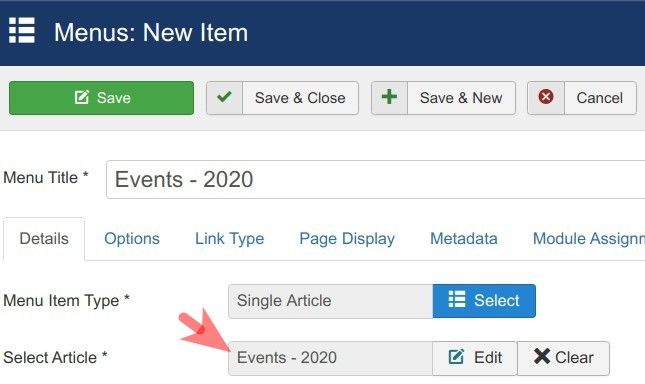Click the red circled X icon

[545, 97]
